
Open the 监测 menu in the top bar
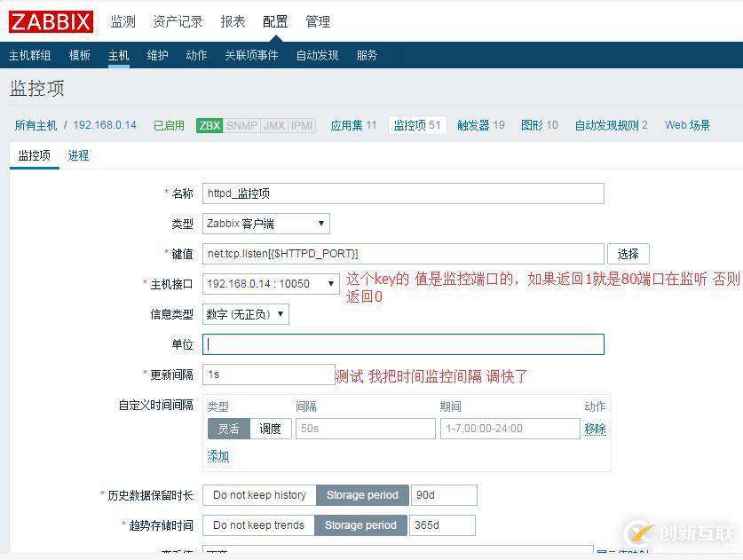pyautogui.click(x=123, y=21)
